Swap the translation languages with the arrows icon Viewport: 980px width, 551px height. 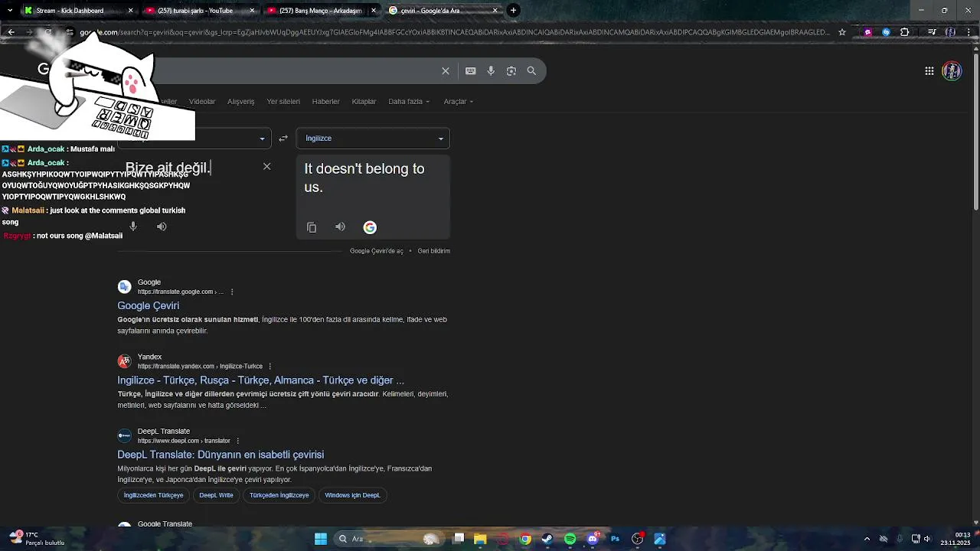[x=283, y=139]
